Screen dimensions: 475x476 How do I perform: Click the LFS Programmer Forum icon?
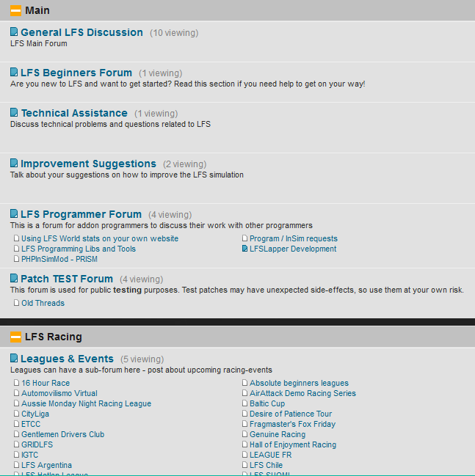(14, 213)
